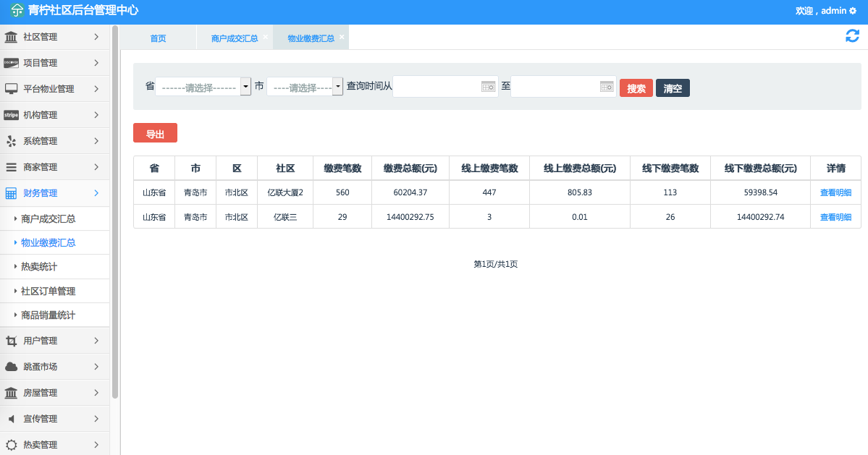
Task: Expand 宣传管理 menu chevron
Action: pyautogui.click(x=96, y=419)
